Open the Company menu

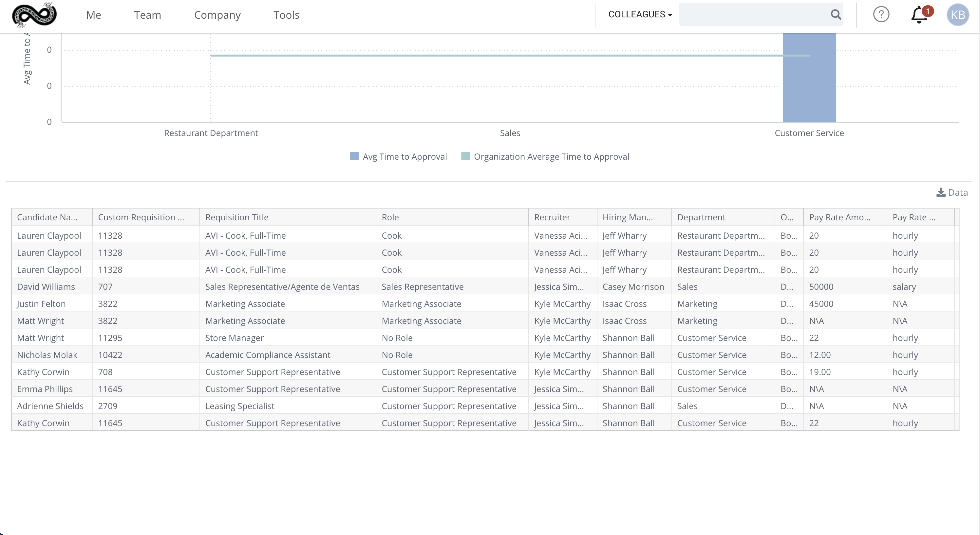click(x=217, y=15)
